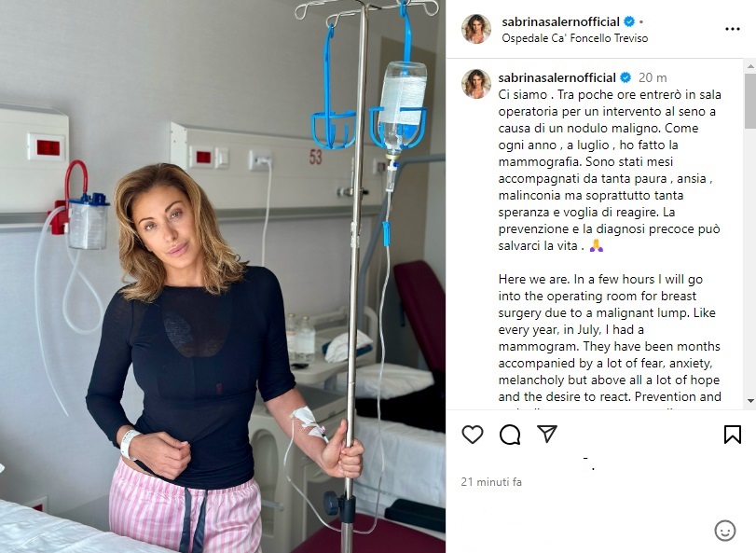The height and width of the screenshot is (553, 756).
Task: Click the verified badge in the post header
Action: click(629, 21)
